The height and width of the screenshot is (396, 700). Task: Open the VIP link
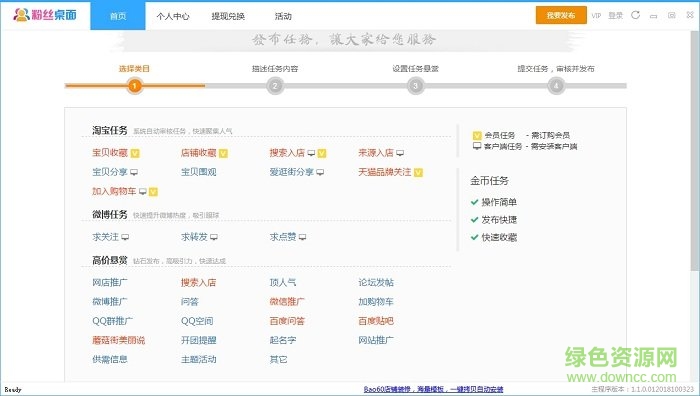point(596,16)
